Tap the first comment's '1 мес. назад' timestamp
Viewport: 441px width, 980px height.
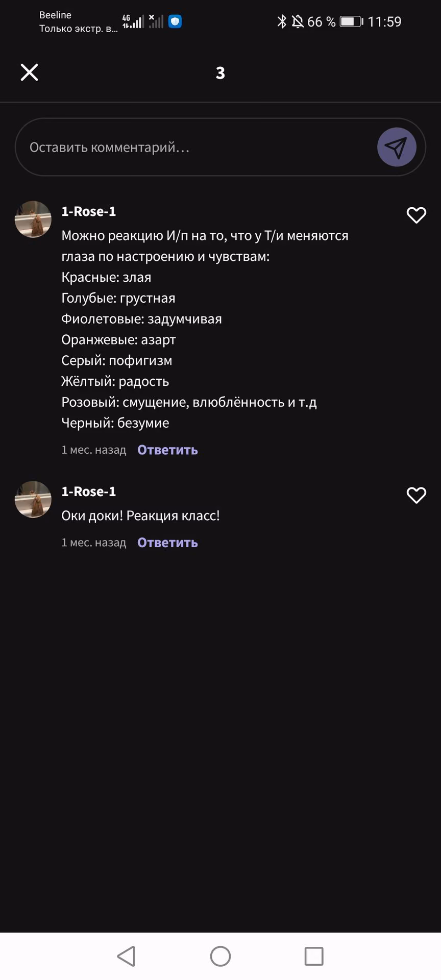(x=94, y=450)
